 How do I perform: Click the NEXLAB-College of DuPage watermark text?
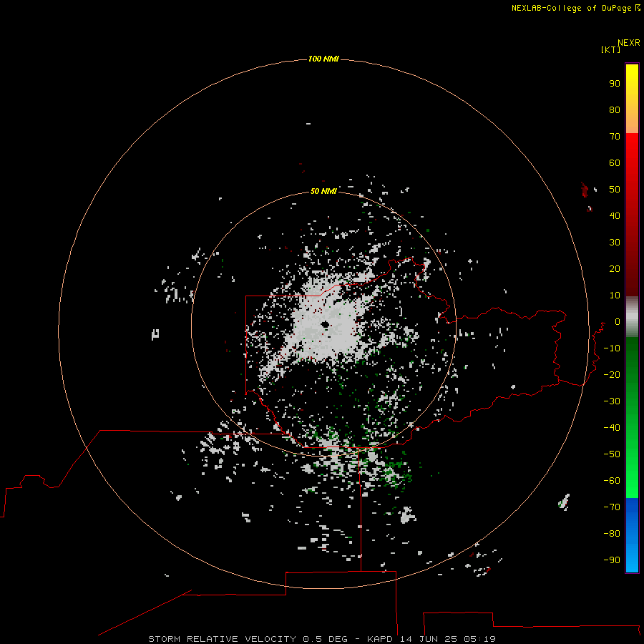click(575, 8)
